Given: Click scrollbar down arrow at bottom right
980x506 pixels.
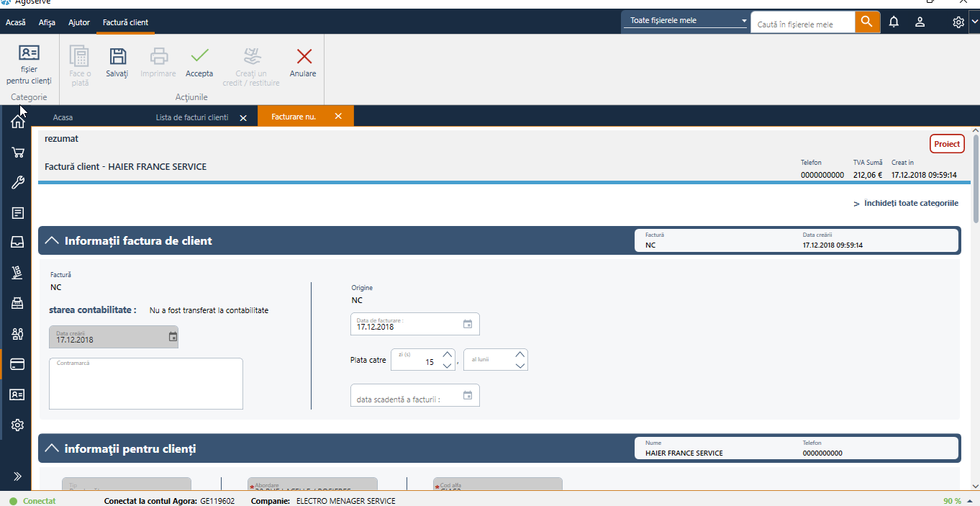Looking at the screenshot, I should (976, 487).
